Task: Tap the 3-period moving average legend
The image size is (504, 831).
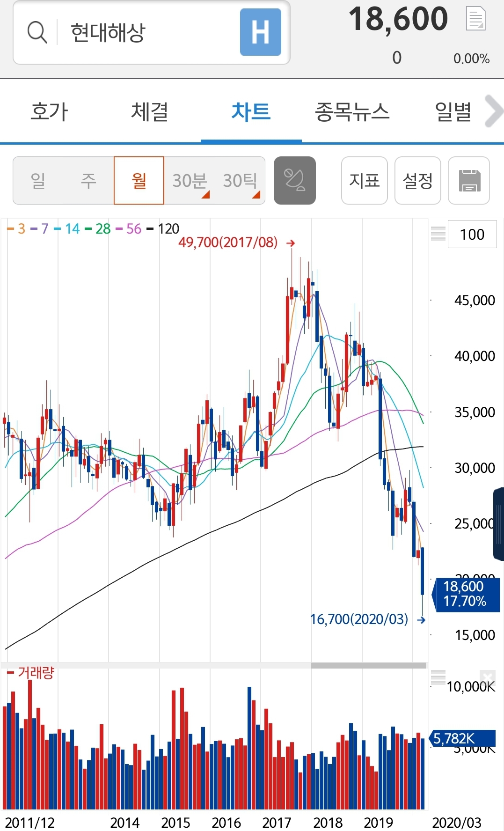Action: tap(16, 228)
